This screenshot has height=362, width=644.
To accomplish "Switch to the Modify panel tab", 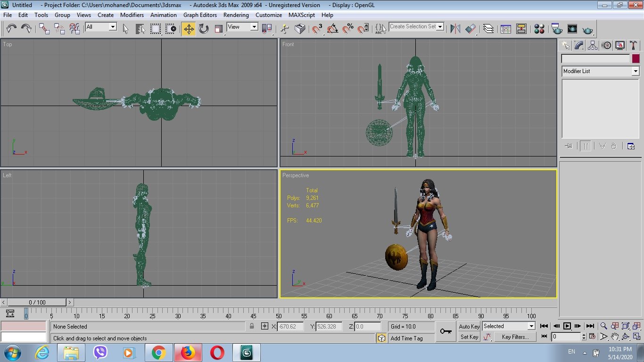I will 578,45.
